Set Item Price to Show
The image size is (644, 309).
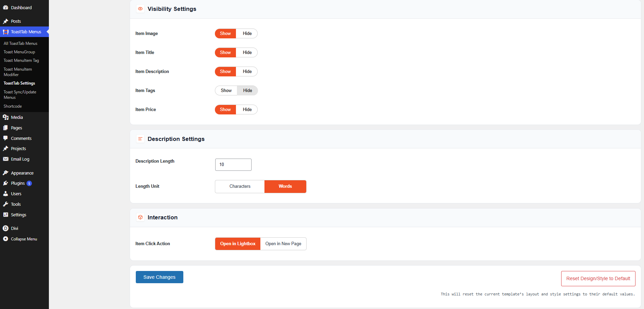(225, 110)
